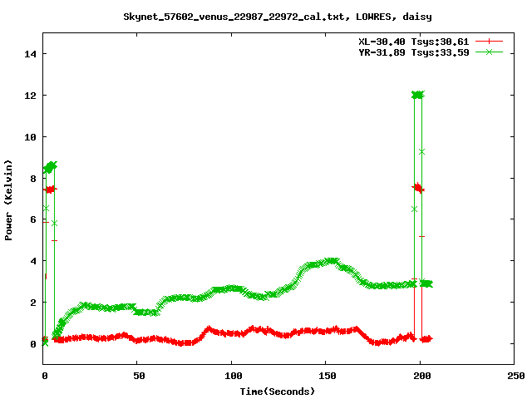The image size is (532, 399).
Task: Select the XL-30.40 Tsys:30.61 legend entry
Action: [x=414, y=42]
